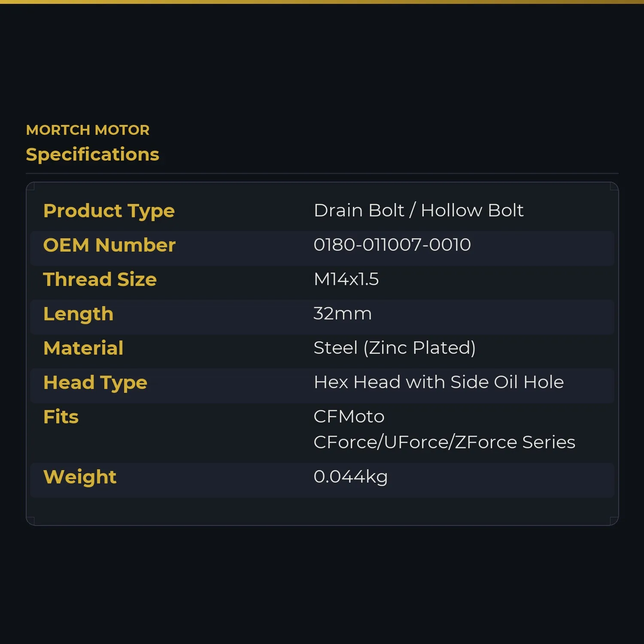Select the Steel (Zinc Plated) value
The image size is (644, 644).
[395, 348]
